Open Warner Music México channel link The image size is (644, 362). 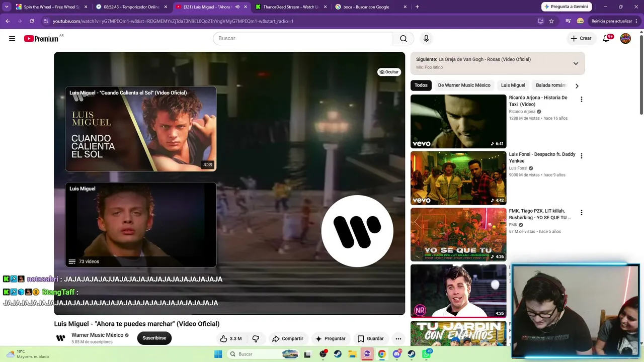97,335
